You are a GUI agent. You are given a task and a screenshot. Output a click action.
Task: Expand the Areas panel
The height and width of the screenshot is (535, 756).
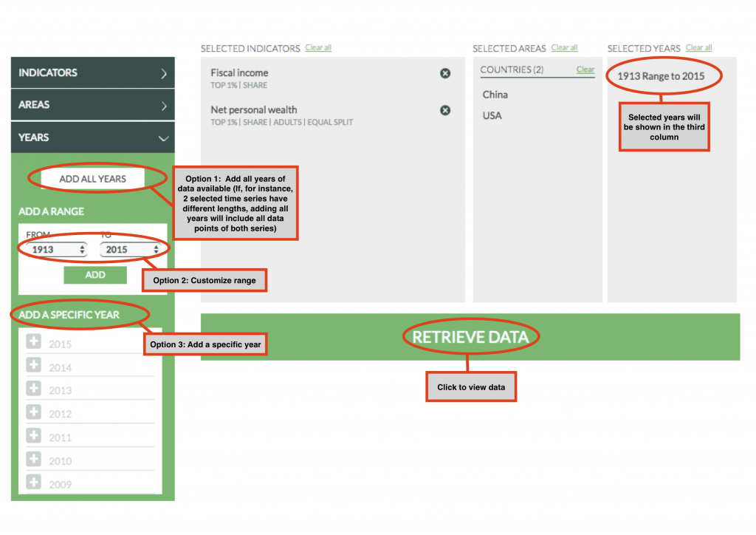click(92, 105)
